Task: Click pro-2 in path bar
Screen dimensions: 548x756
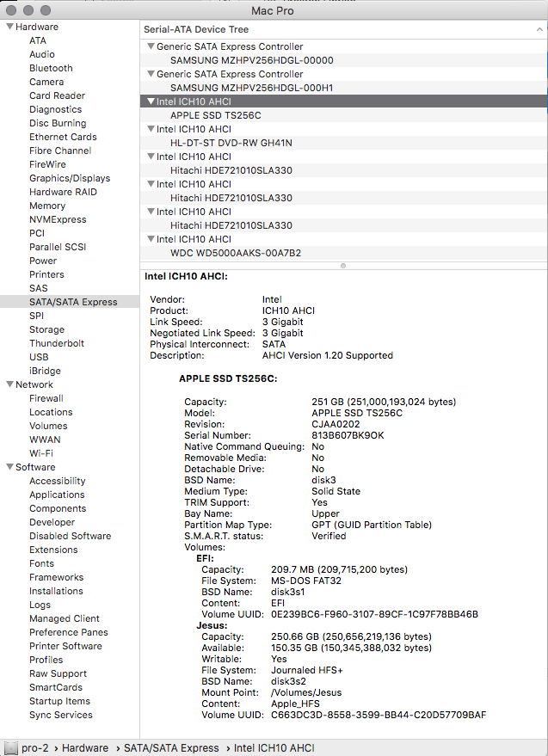Action: pyautogui.click(x=34, y=747)
